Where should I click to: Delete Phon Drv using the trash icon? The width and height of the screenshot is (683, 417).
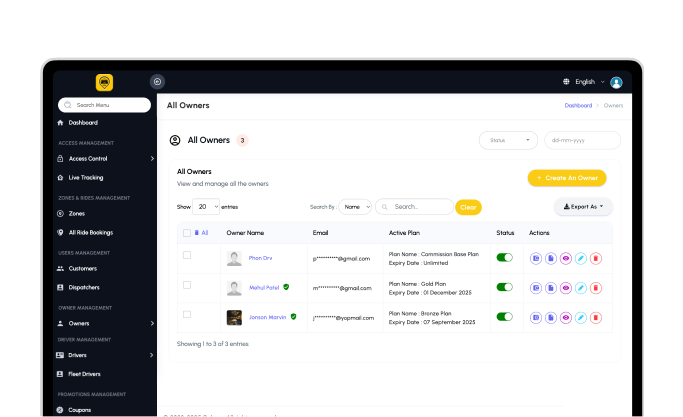point(595,258)
